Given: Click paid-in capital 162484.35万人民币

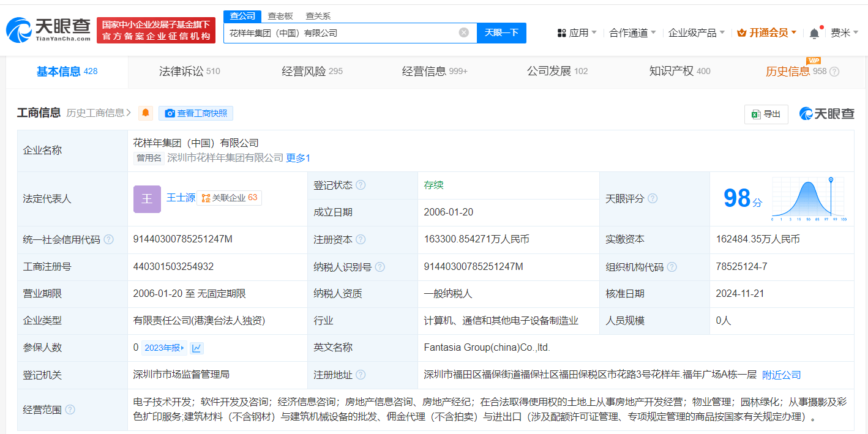Looking at the screenshot, I should point(758,239).
